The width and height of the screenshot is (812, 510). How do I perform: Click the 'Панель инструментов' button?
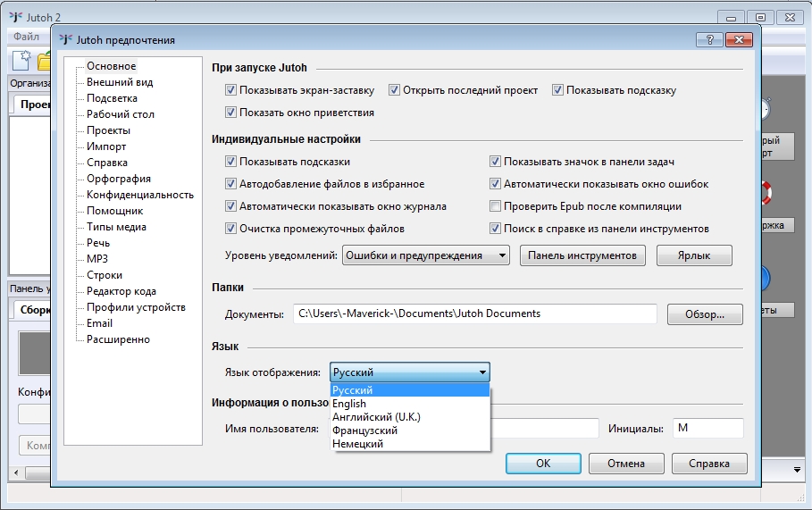click(582, 255)
